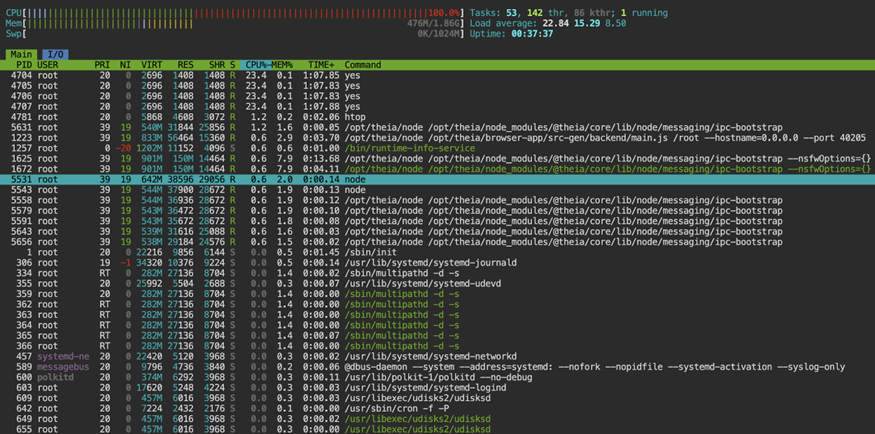Select the systemd-journald process row
The width and height of the screenshot is (875, 434).
[x=438, y=263]
